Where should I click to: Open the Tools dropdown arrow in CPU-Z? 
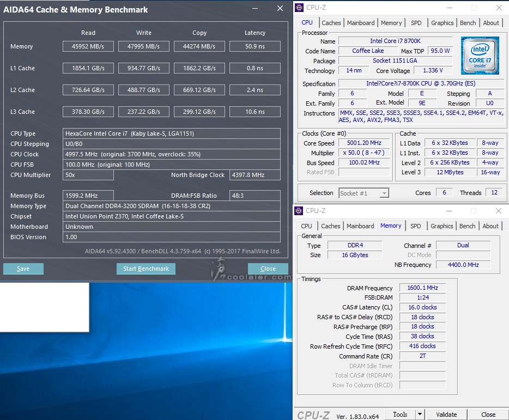[x=420, y=414]
